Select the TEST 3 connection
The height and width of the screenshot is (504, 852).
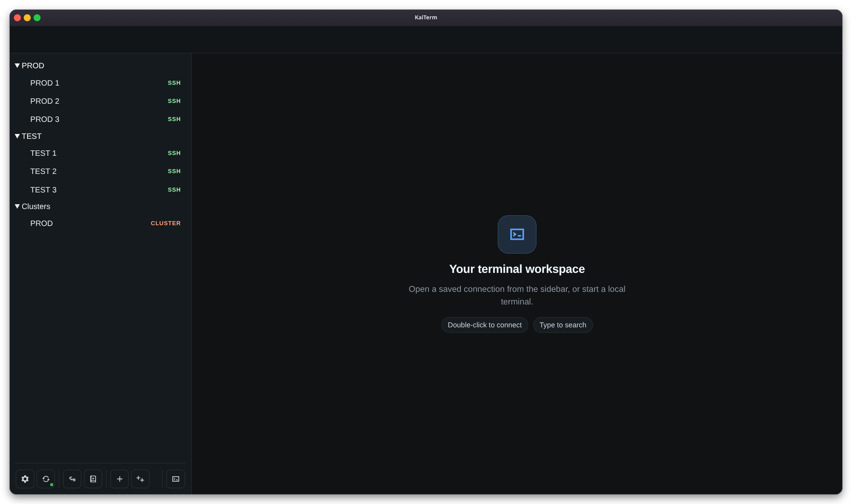pos(101,190)
